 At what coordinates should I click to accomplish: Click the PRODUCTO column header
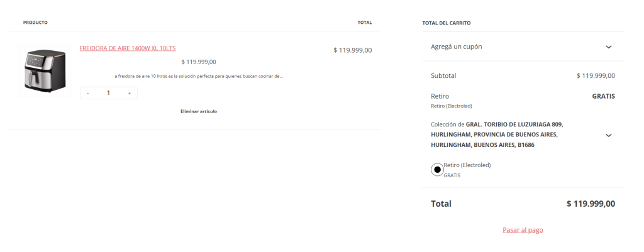[x=35, y=23]
